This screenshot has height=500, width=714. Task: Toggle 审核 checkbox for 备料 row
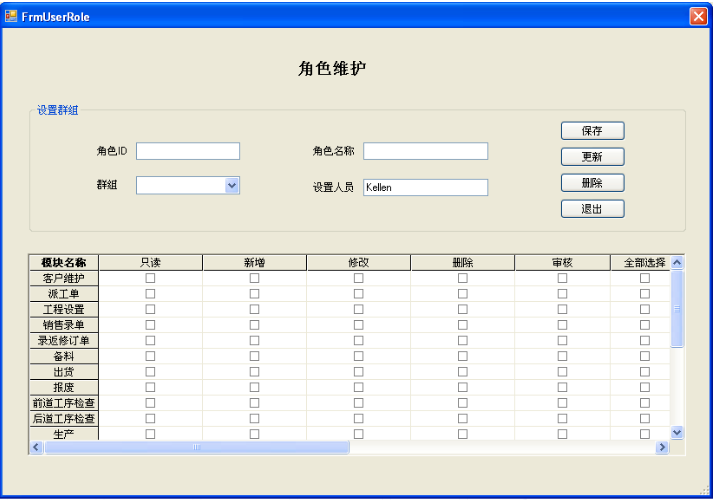pyautogui.click(x=562, y=356)
